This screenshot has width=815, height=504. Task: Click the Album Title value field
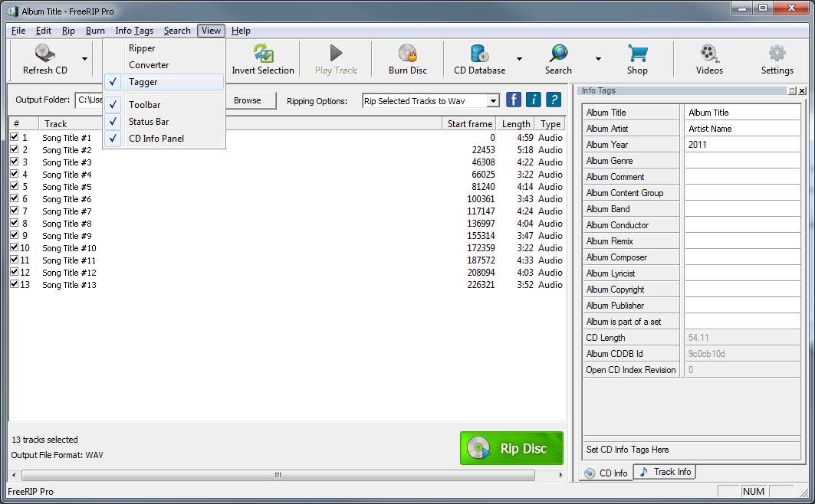[x=742, y=113]
